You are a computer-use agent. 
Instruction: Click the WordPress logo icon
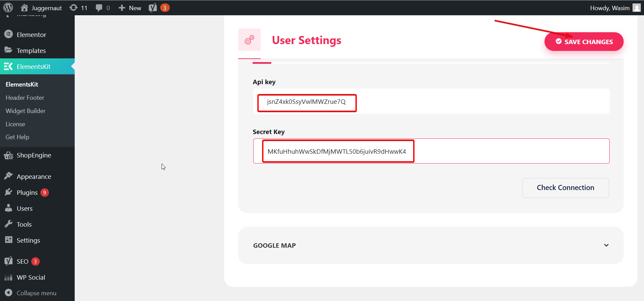(8, 7)
